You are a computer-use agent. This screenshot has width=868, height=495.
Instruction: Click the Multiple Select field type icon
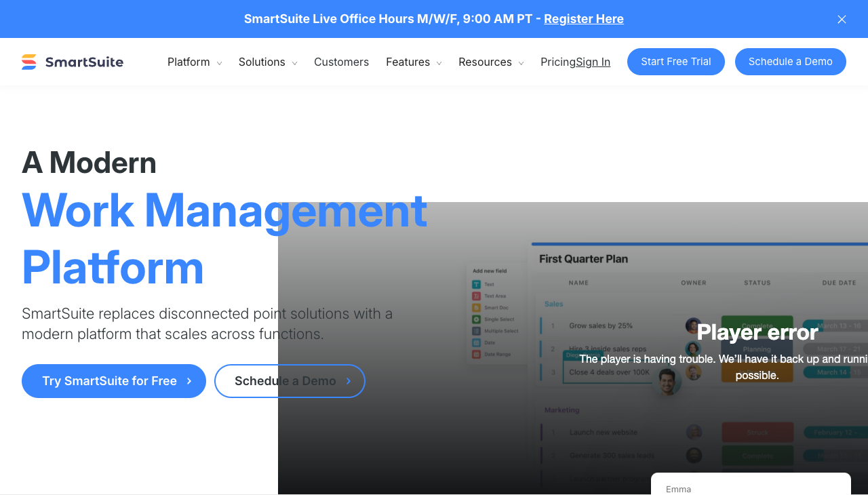click(x=476, y=331)
